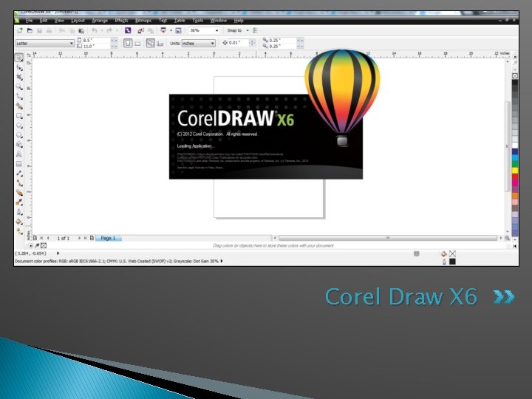The height and width of the screenshot is (399, 532).
Task: Select the Page 1 tab
Action: (x=108, y=238)
